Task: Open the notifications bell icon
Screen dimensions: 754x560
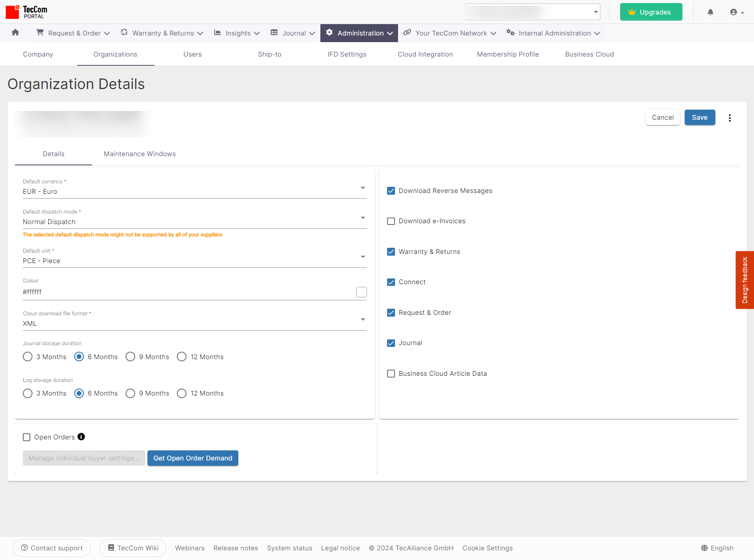Action: (x=710, y=12)
